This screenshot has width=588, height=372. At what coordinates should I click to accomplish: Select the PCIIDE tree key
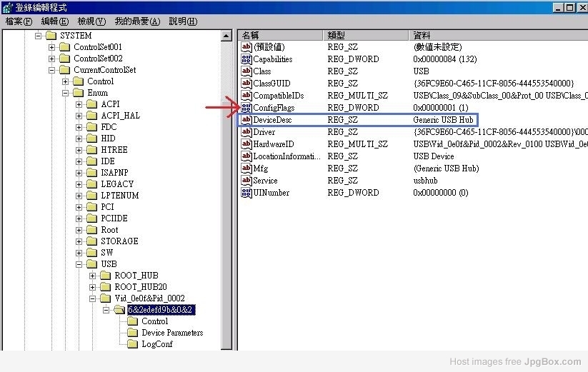[114, 218]
